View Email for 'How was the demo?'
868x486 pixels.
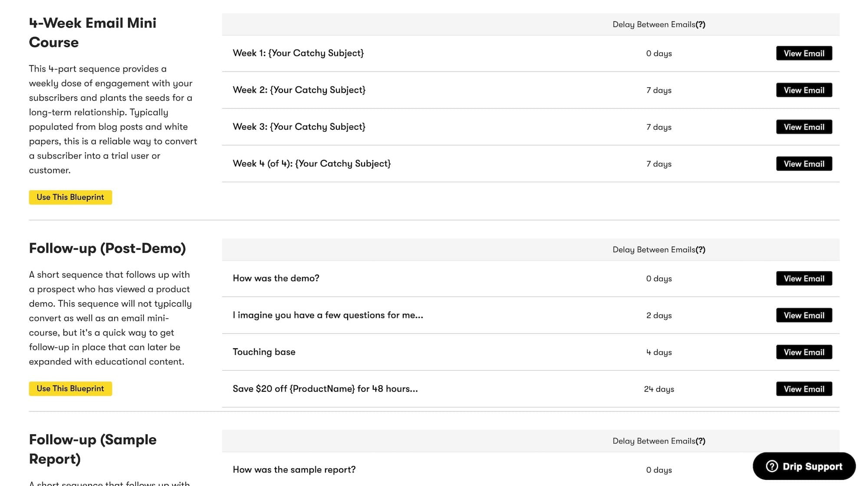click(x=803, y=278)
